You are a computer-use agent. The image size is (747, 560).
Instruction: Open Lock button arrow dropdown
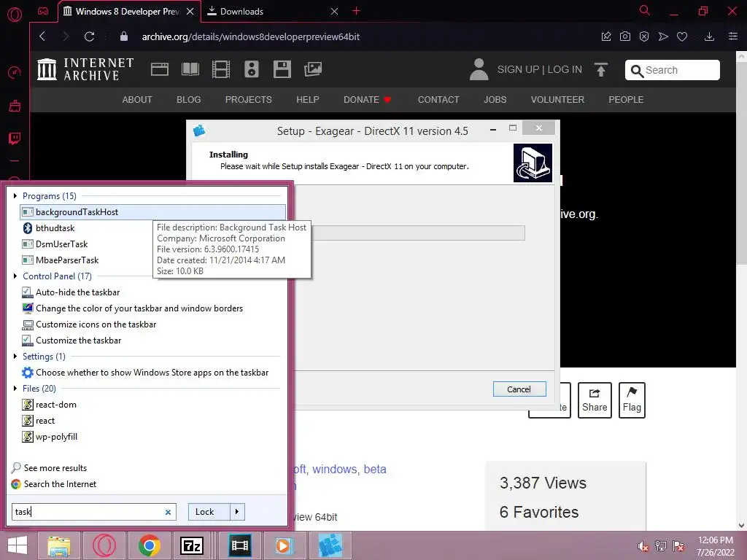coord(237,512)
